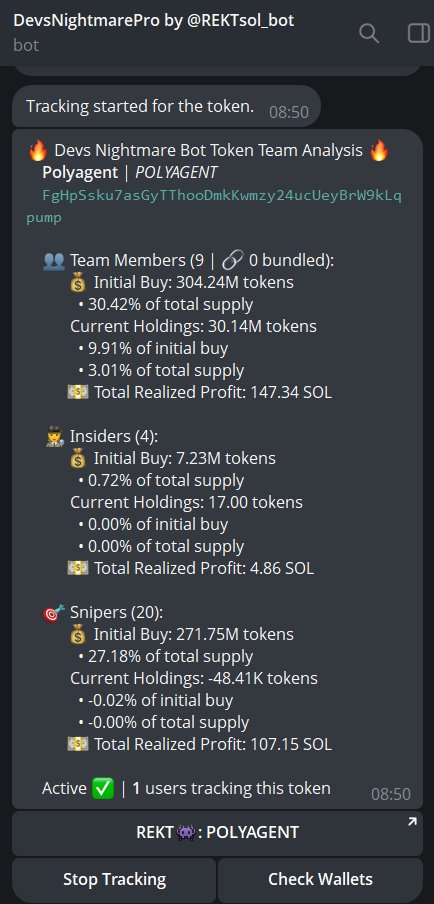
Task: Stop tracking the token
Action: point(114,880)
